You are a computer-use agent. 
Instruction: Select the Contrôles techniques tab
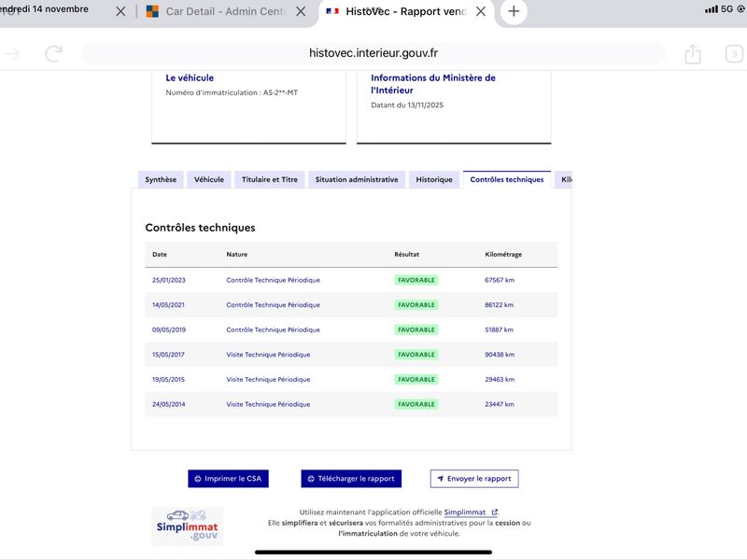click(x=506, y=179)
